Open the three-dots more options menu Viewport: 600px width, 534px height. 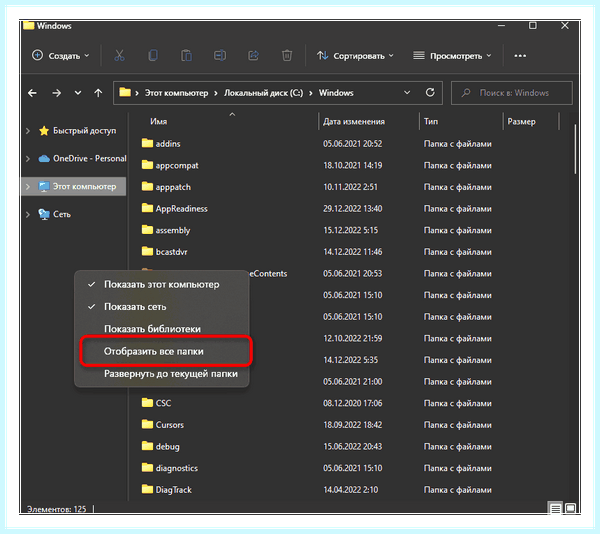[x=520, y=56]
